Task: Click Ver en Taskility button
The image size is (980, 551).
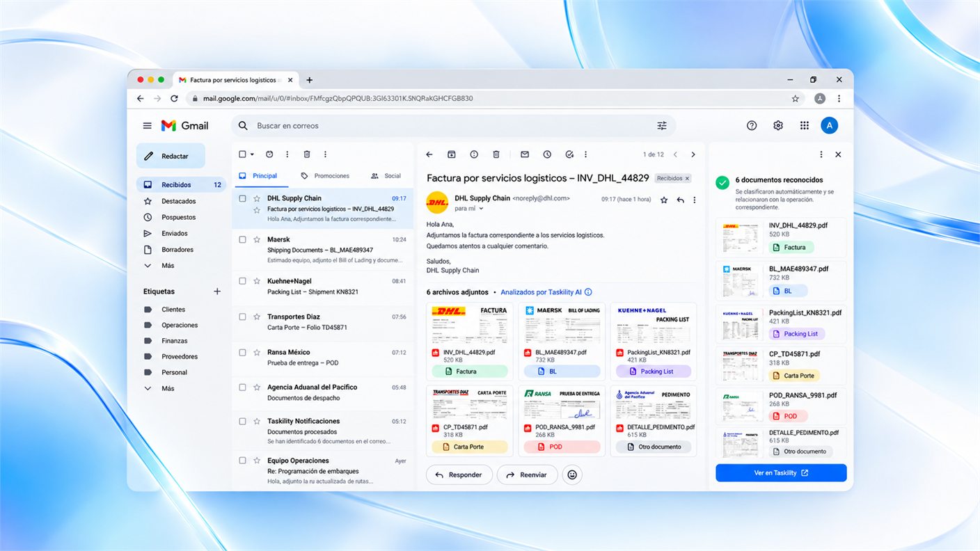Action: (781, 473)
